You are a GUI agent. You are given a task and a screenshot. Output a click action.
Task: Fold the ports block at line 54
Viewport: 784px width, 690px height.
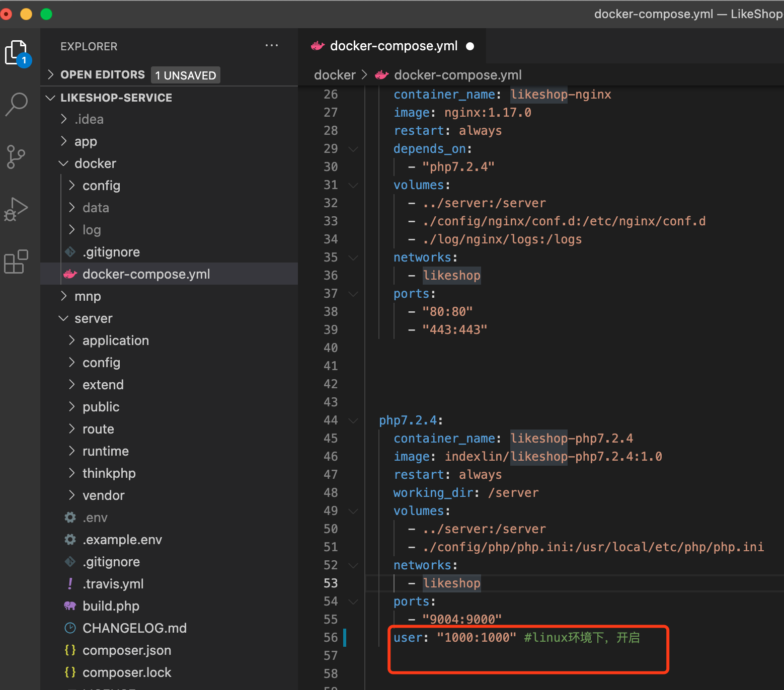click(353, 601)
